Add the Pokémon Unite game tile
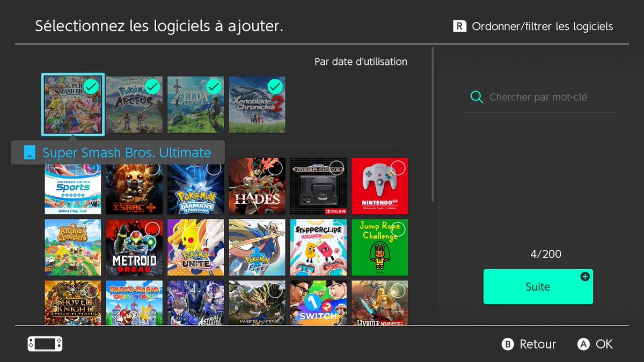 point(196,247)
